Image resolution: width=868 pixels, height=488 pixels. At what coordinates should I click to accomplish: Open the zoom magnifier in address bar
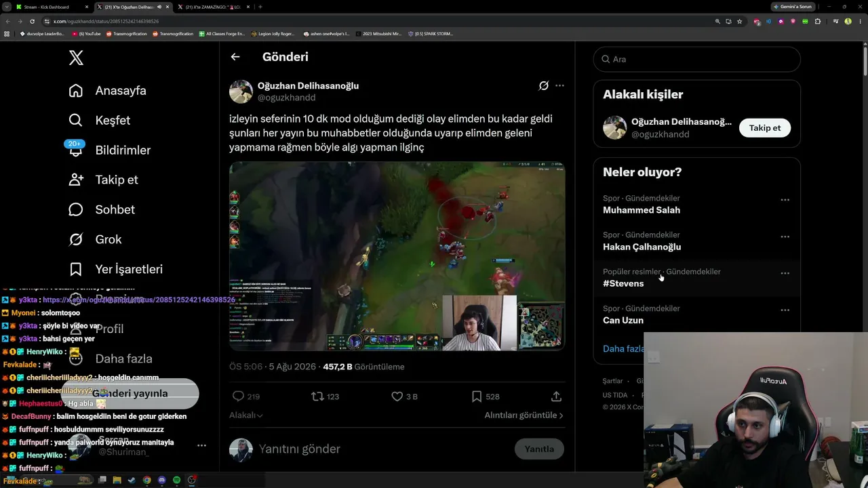[717, 21]
